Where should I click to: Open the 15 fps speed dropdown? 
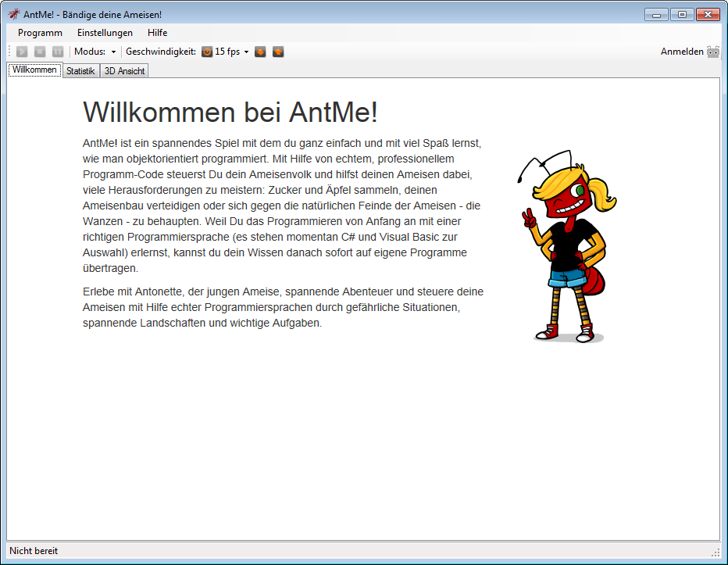coord(226,52)
